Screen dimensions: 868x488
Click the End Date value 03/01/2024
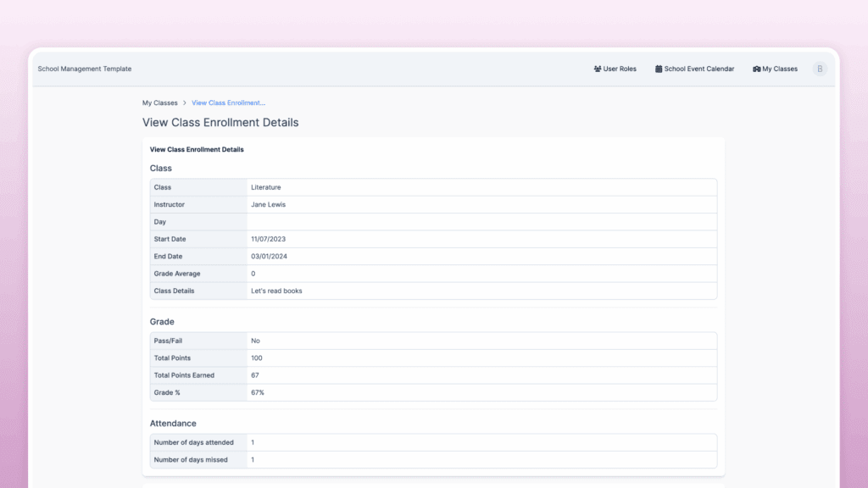(x=268, y=256)
